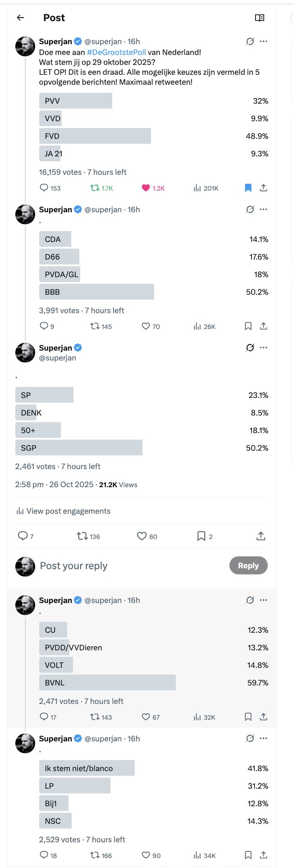Unlike the first poll post with 1.2K likes

(x=146, y=188)
